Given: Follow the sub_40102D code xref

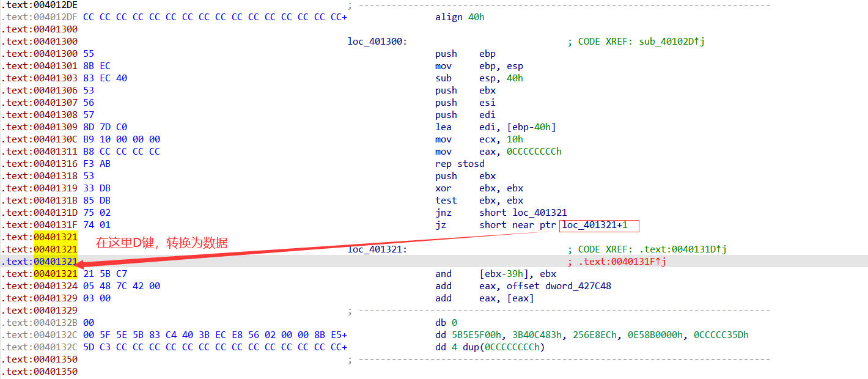Looking at the screenshot, I should [x=669, y=42].
